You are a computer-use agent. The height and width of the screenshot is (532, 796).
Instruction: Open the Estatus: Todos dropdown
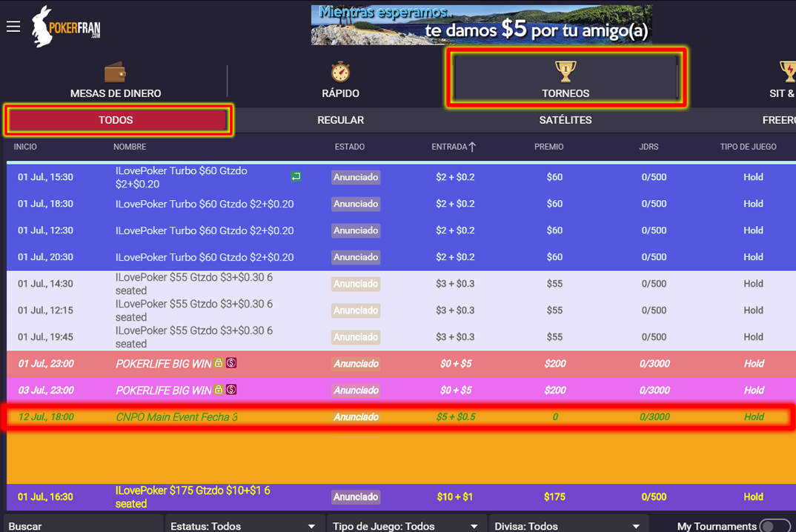[x=244, y=525]
